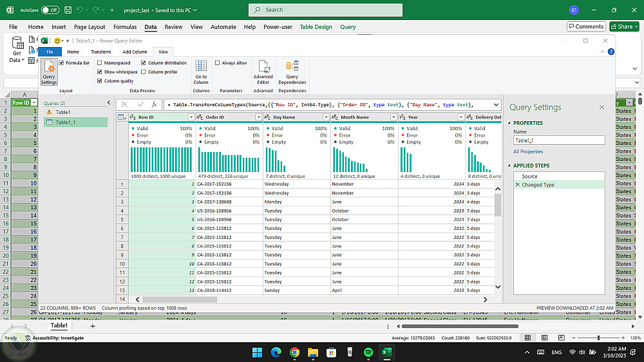644x362 pixels.
Task: Enable the Monospaced checkbox
Action: click(100, 63)
